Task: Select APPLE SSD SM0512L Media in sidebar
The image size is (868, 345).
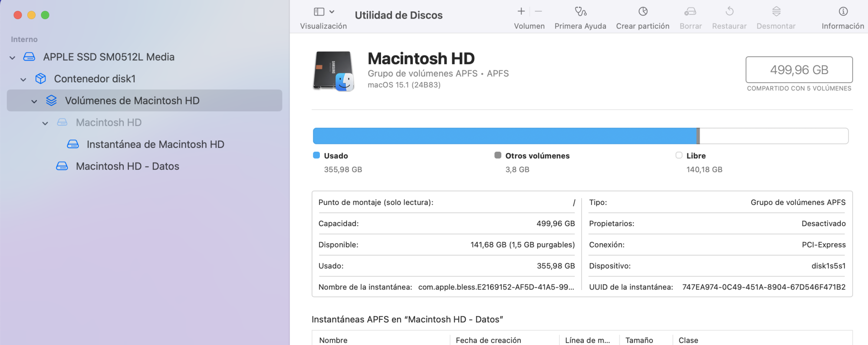Action: (109, 57)
